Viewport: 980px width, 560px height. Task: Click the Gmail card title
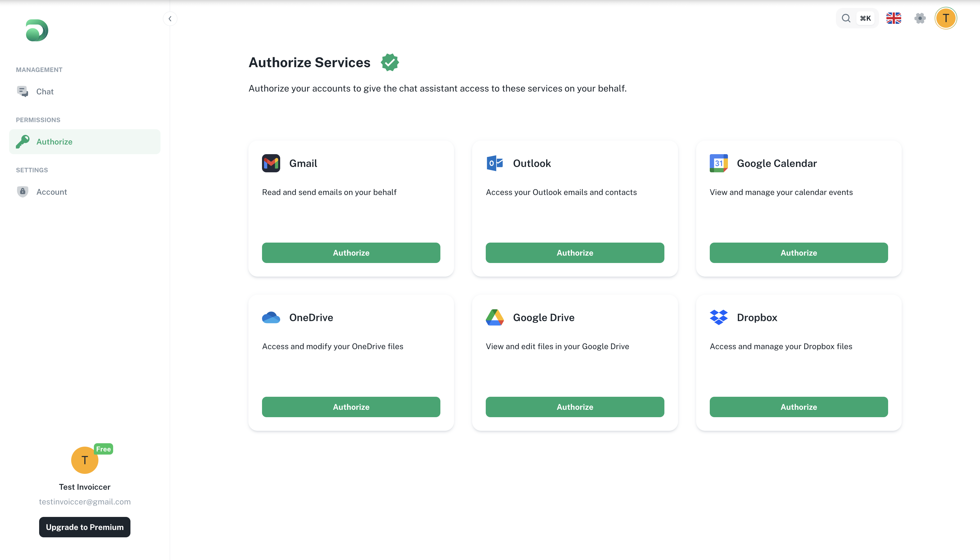pyautogui.click(x=303, y=163)
